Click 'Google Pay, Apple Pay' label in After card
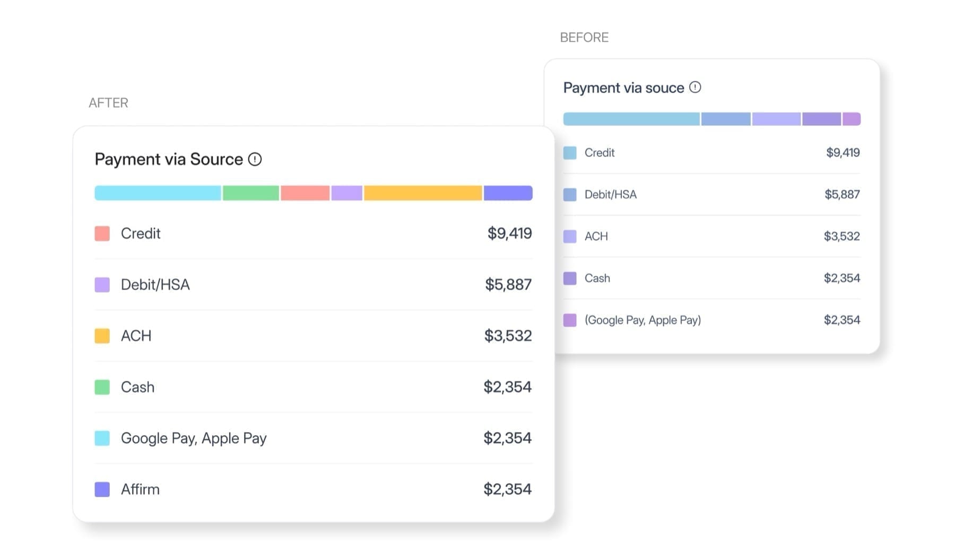This screenshot has width=955, height=560. point(194,439)
